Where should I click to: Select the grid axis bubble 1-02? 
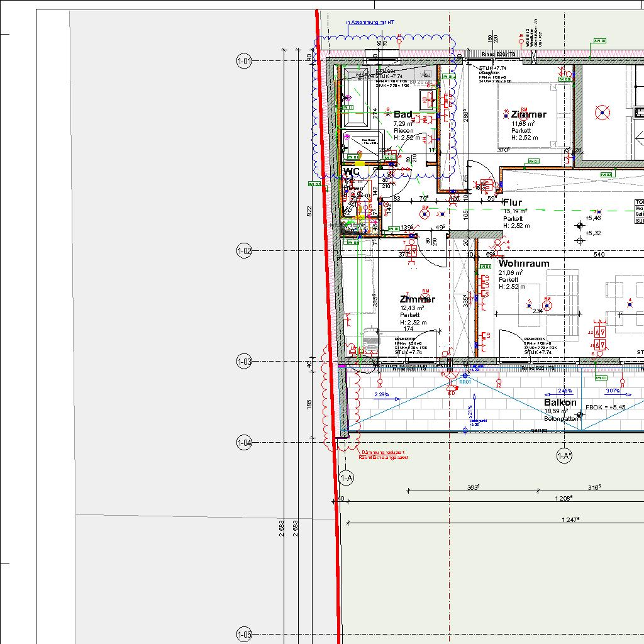tap(243, 251)
